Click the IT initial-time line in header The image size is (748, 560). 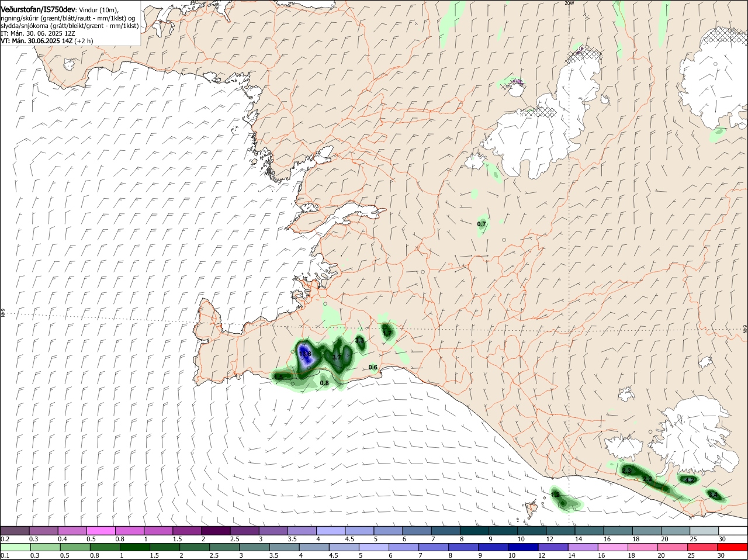(38, 33)
